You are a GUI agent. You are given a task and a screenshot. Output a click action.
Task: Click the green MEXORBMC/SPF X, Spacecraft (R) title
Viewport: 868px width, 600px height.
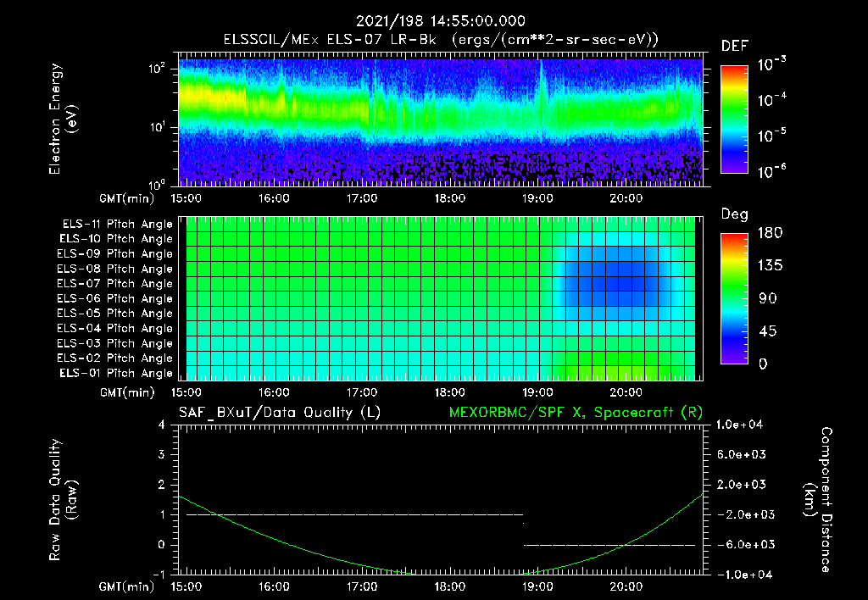point(576,413)
